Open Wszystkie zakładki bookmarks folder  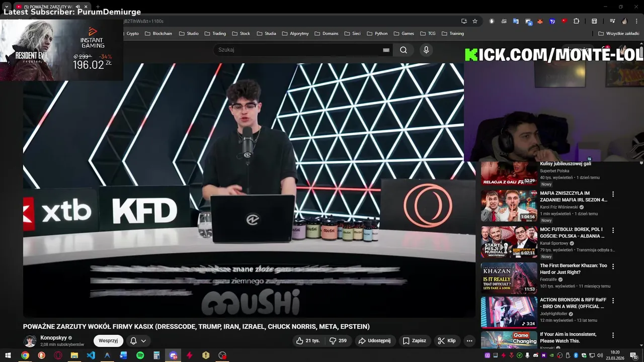[619, 34]
